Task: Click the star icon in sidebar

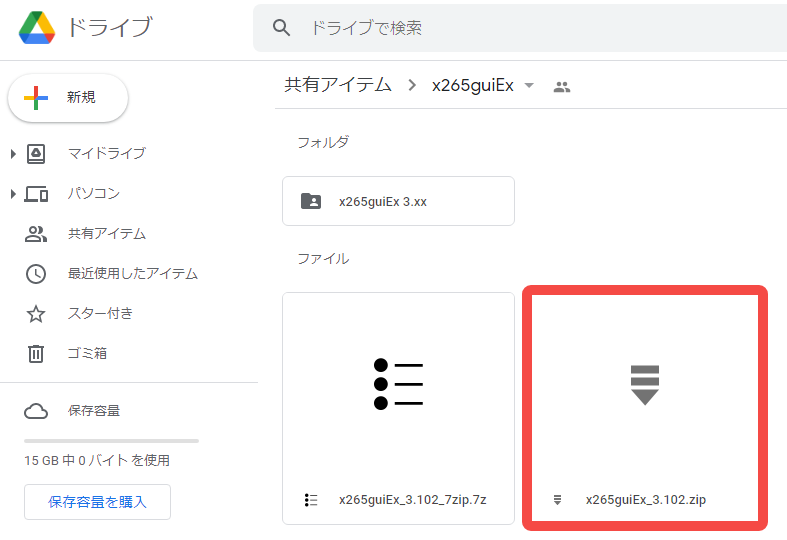Action: [x=36, y=314]
